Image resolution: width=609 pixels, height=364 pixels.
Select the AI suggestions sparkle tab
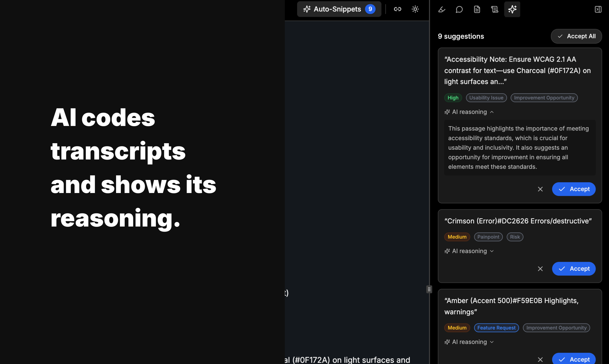click(x=512, y=9)
